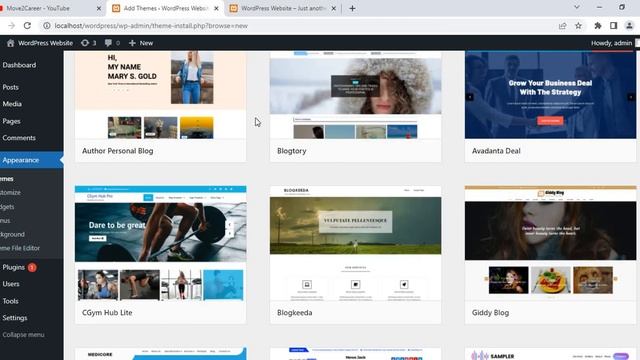Click the Blogtory theme name
Viewport: 640px width, 360px height.
(291, 151)
